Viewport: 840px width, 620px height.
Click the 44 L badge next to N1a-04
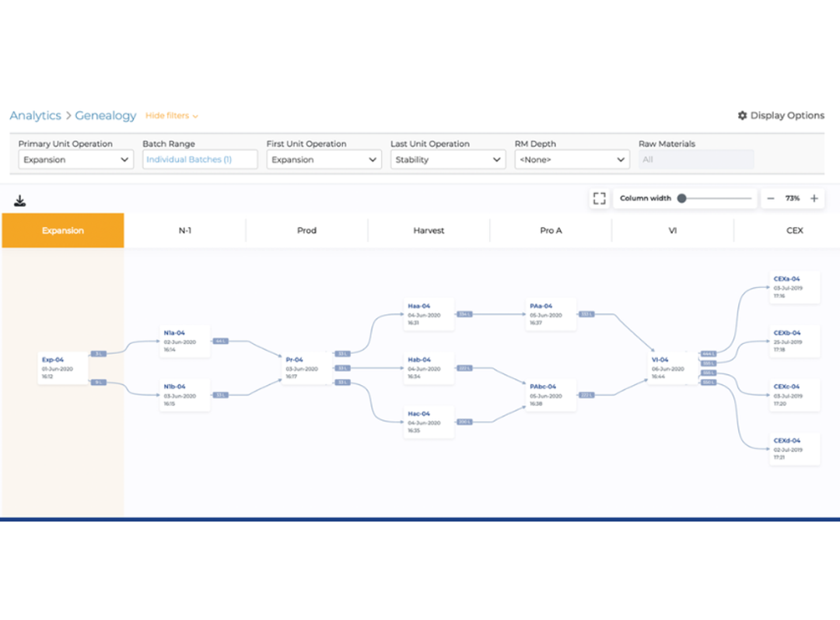coord(221,341)
